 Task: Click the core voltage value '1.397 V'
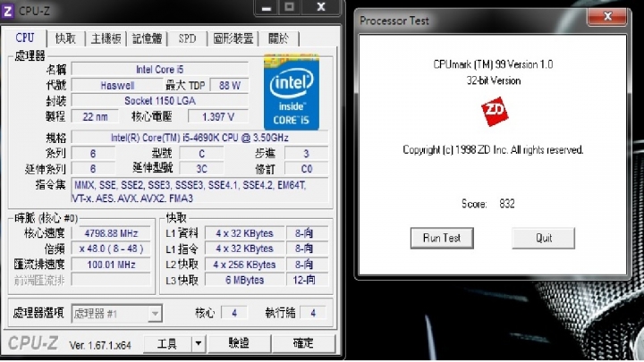[218, 116]
